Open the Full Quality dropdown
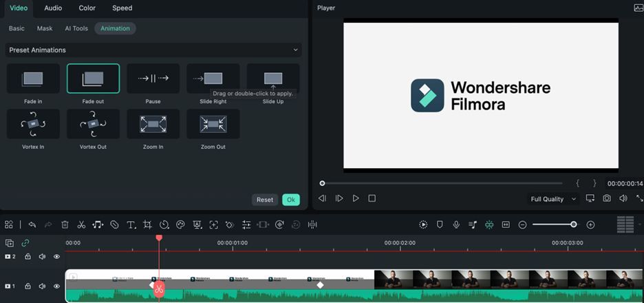The height and width of the screenshot is (303, 644). (552, 199)
